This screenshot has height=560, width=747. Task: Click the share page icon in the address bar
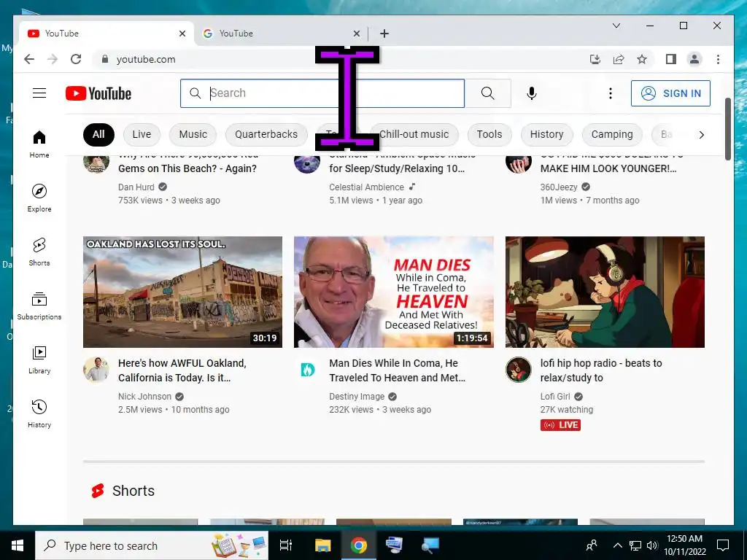(619, 59)
